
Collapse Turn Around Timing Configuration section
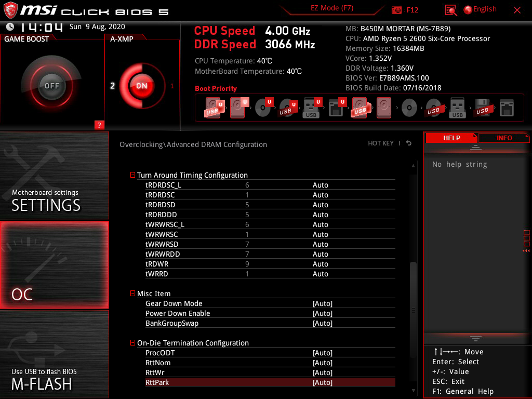[132, 175]
